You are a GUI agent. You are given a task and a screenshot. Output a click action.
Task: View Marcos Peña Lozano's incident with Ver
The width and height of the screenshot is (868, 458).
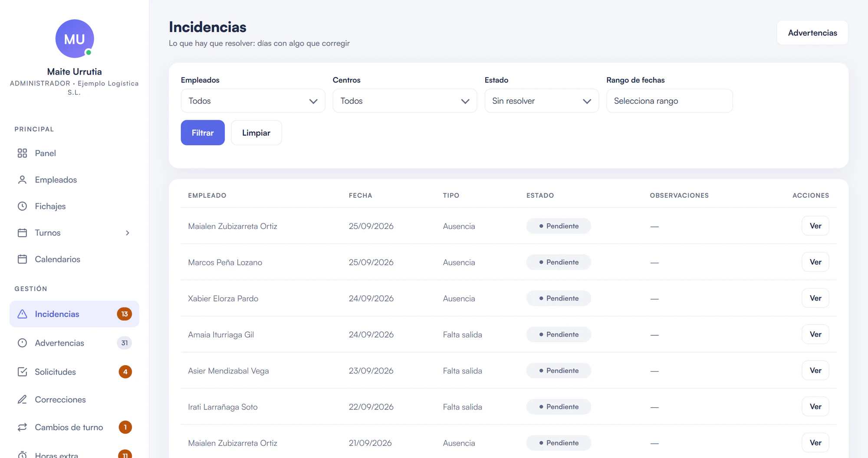815,262
